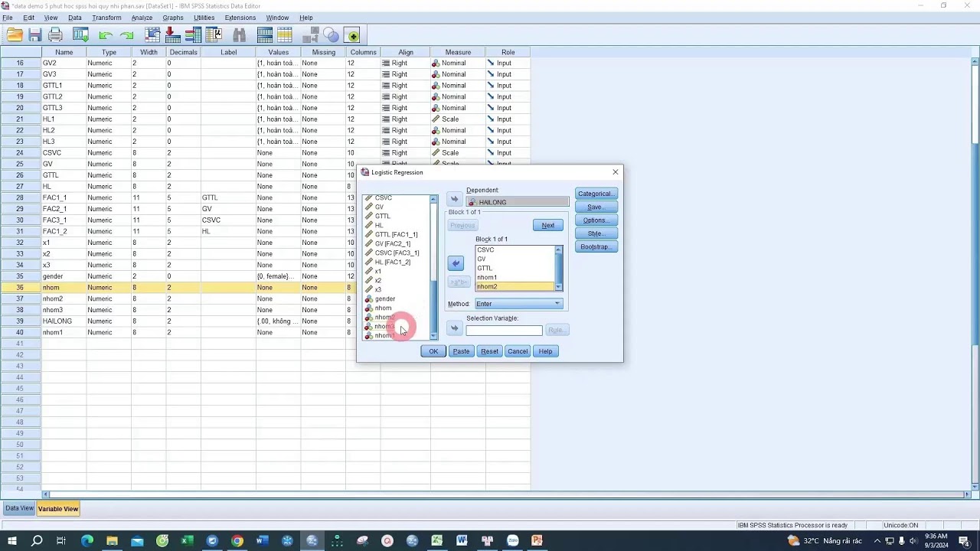This screenshot has height=551, width=980.
Task: Select GTTL [FAC1_1] in the variable list
Action: (x=396, y=235)
